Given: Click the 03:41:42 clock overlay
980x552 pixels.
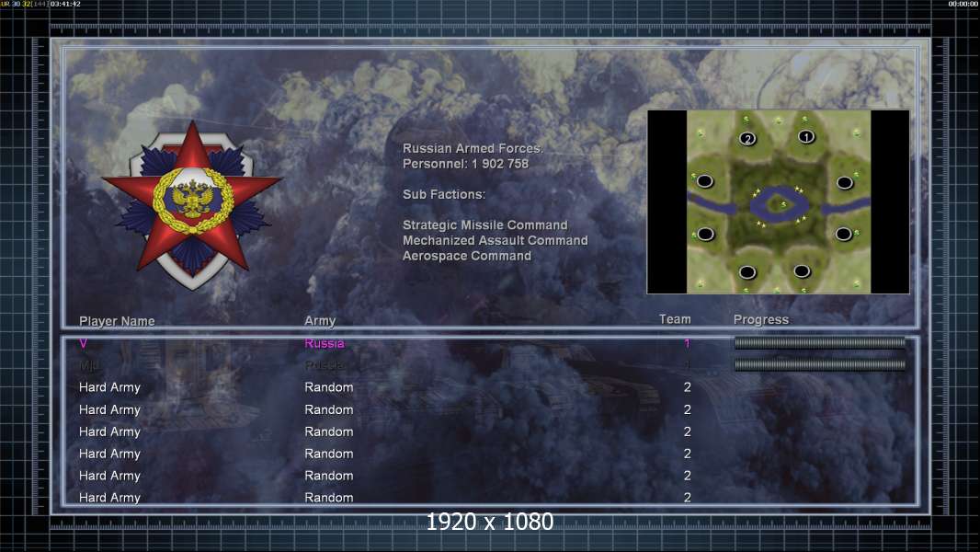Looking at the screenshot, I should (x=65, y=4).
